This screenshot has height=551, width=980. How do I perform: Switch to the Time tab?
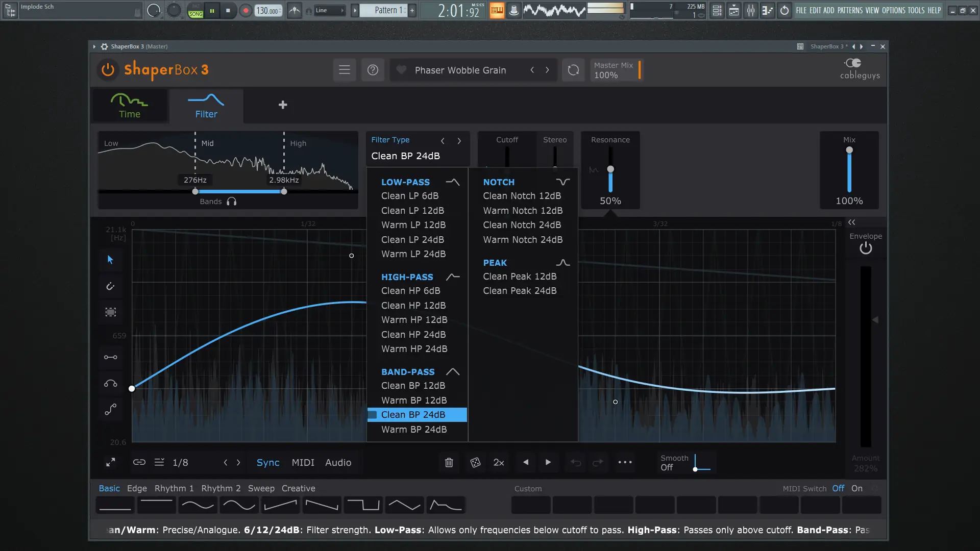coord(129,106)
